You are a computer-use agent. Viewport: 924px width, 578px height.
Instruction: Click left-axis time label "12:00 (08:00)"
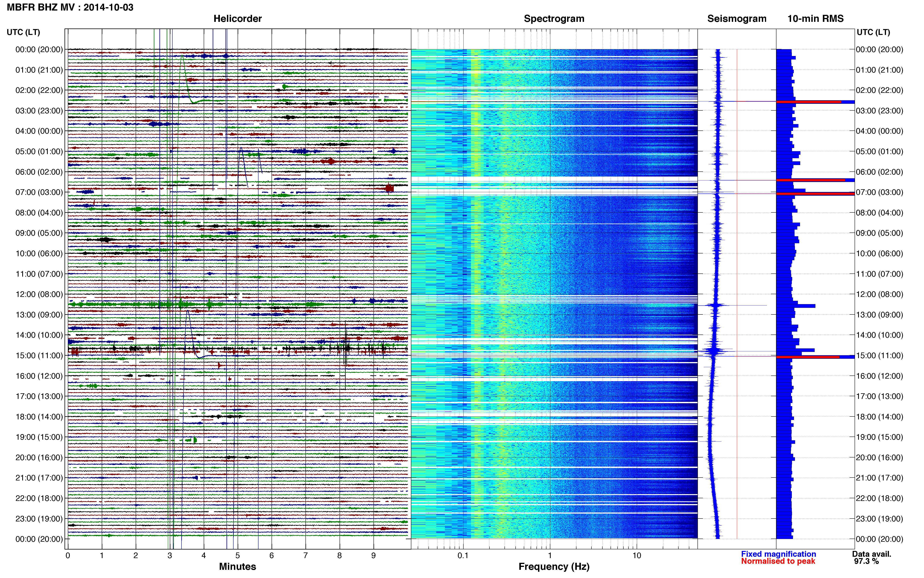pos(39,294)
